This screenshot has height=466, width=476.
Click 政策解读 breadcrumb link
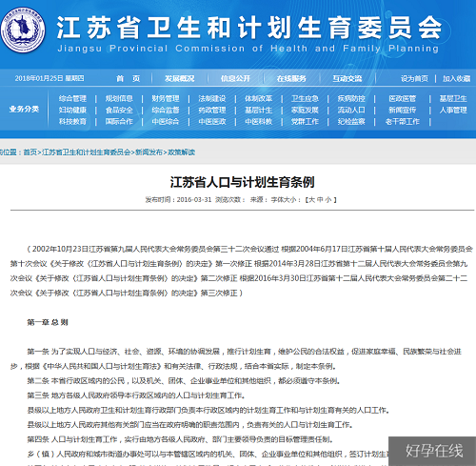[x=181, y=152]
